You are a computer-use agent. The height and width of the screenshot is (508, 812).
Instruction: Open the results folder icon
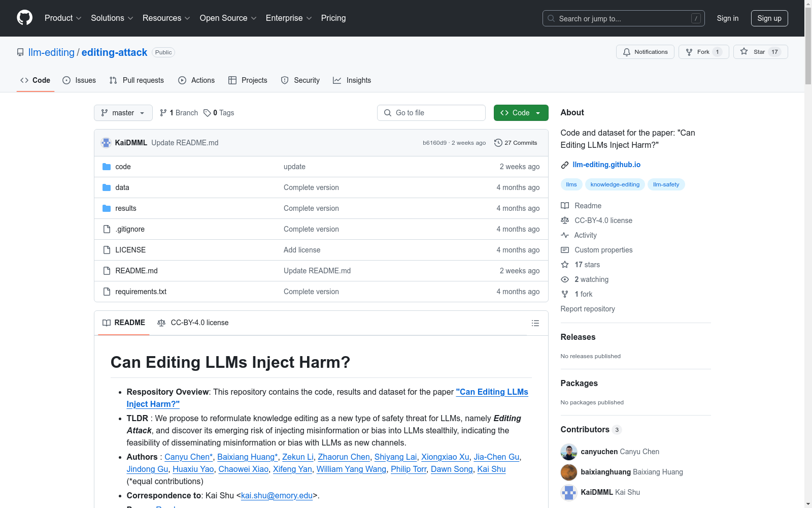click(x=107, y=208)
